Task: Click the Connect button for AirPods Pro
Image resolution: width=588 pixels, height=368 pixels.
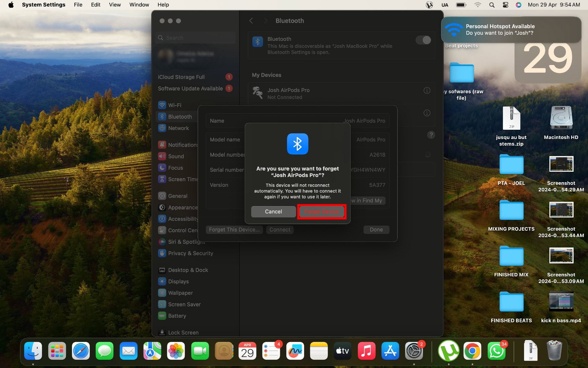Action: pyautogui.click(x=280, y=229)
